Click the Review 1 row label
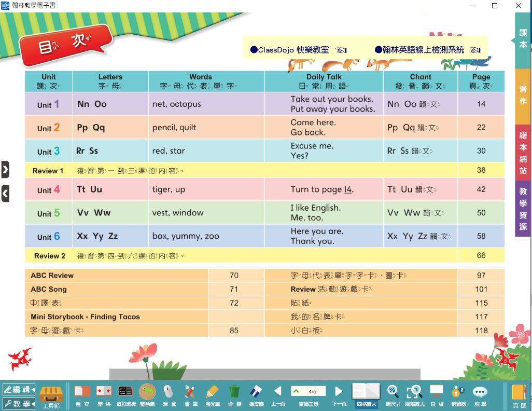This screenshot has width=532, height=411. pyautogui.click(x=48, y=171)
